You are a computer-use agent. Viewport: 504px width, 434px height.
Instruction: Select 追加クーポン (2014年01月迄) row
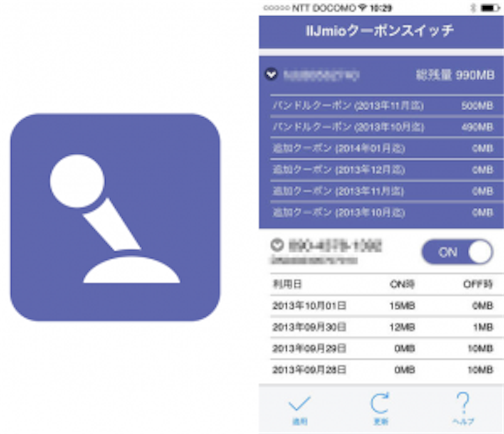[x=382, y=148]
